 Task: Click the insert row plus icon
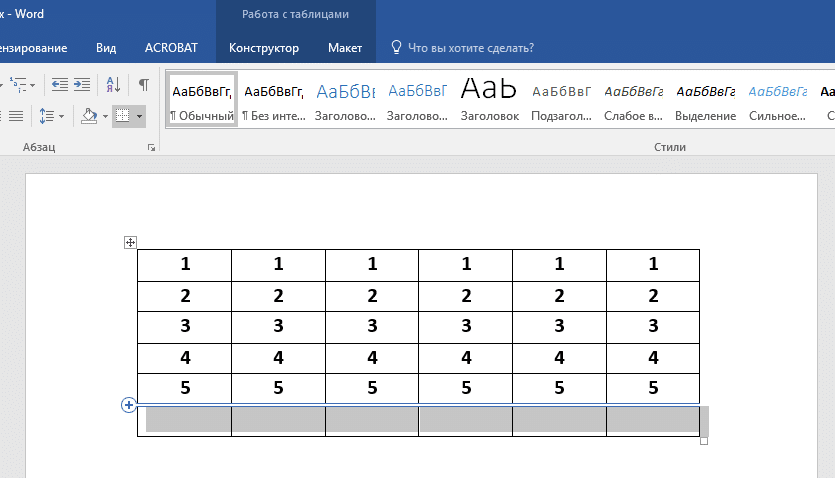(x=128, y=405)
